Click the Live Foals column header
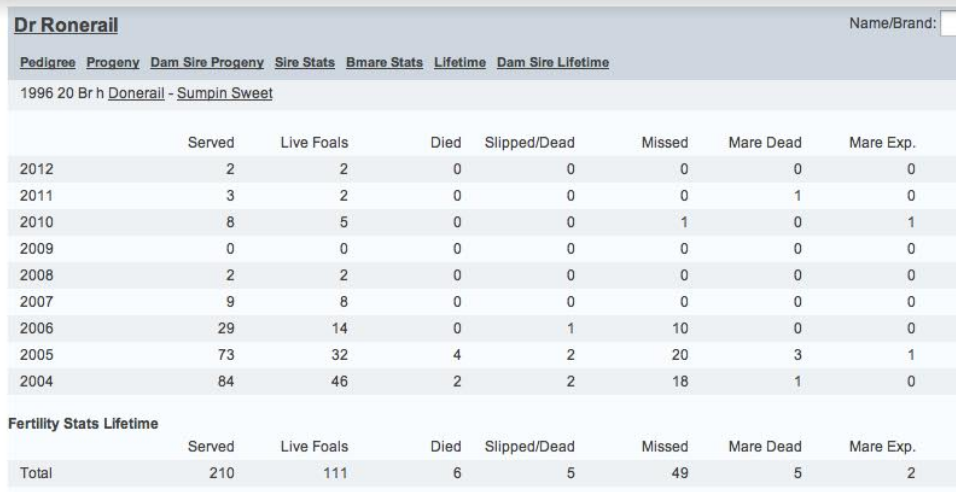The width and height of the screenshot is (956, 492). pyautogui.click(x=315, y=143)
